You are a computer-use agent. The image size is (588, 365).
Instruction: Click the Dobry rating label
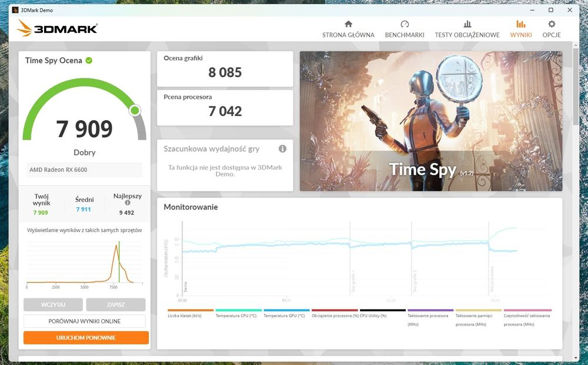tap(84, 152)
